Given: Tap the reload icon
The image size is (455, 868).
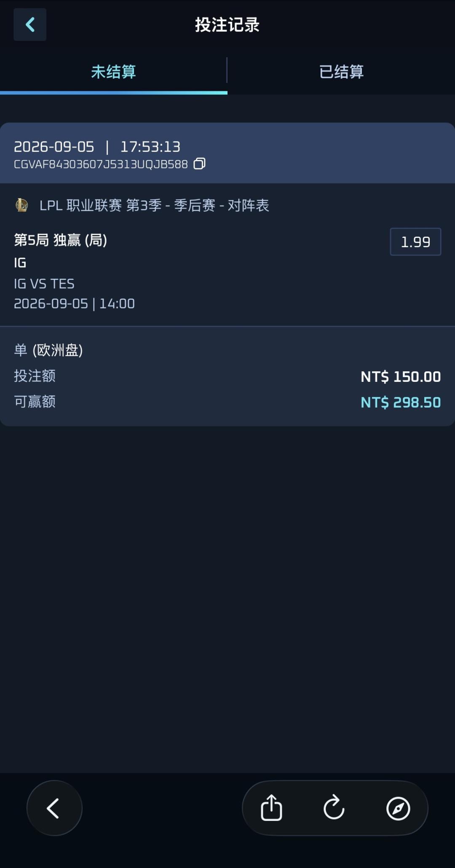Looking at the screenshot, I should (x=334, y=808).
